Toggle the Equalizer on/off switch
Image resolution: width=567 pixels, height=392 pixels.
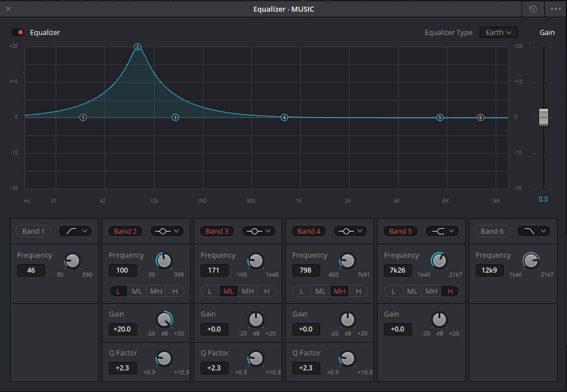click(17, 32)
